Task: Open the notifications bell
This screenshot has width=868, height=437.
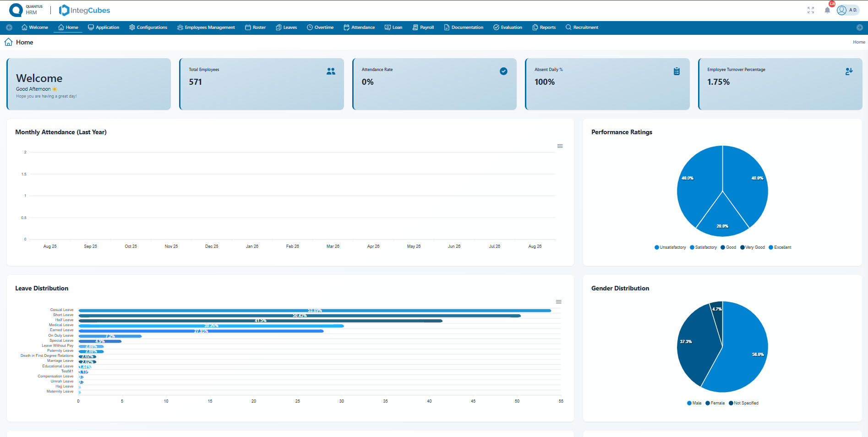Action: 827,10
